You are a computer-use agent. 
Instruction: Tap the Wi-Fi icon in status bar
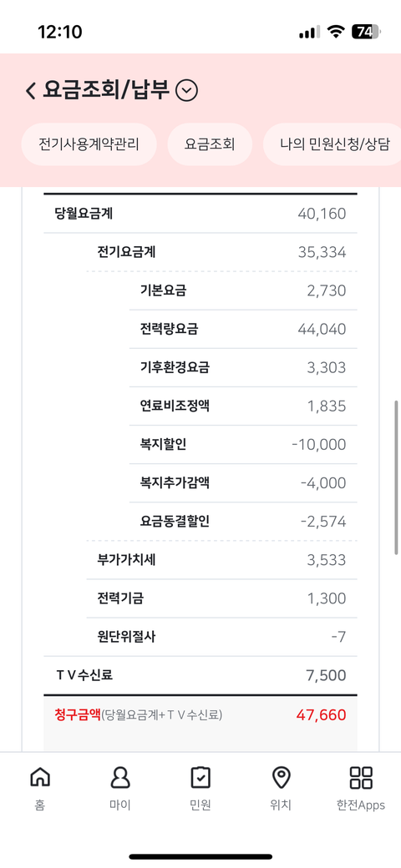point(335,32)
